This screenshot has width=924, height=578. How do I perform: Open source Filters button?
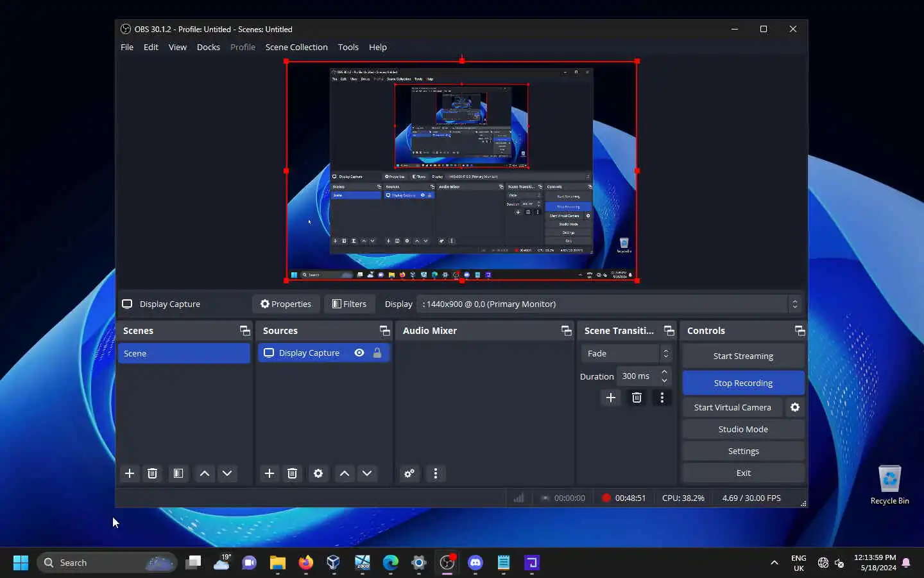349,304
